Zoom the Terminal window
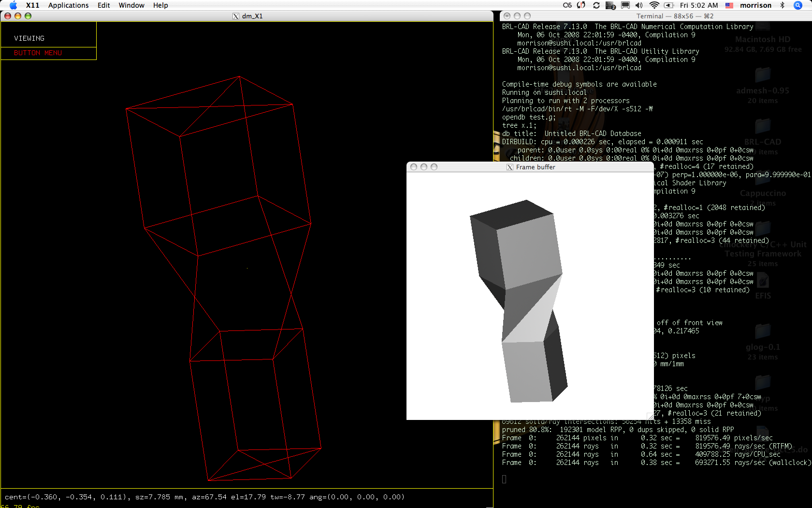The image size is (812, 508). [x=527, y=16]
